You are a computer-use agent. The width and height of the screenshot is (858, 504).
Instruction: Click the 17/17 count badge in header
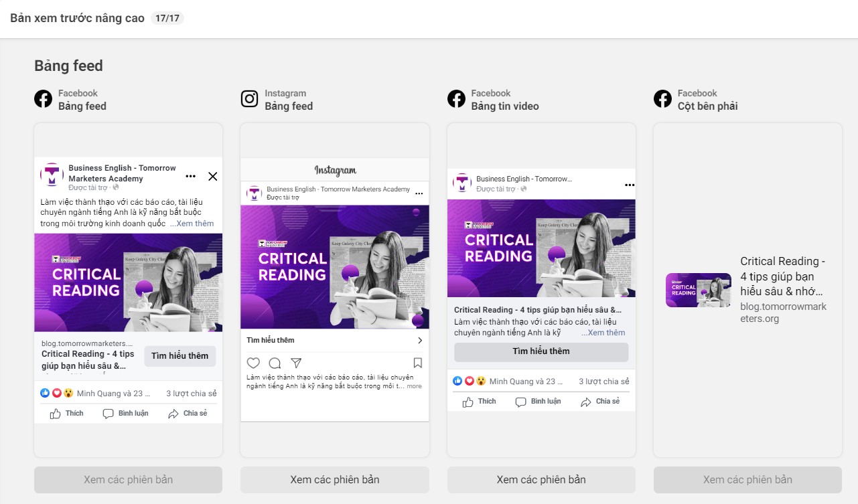coord(167,18)
